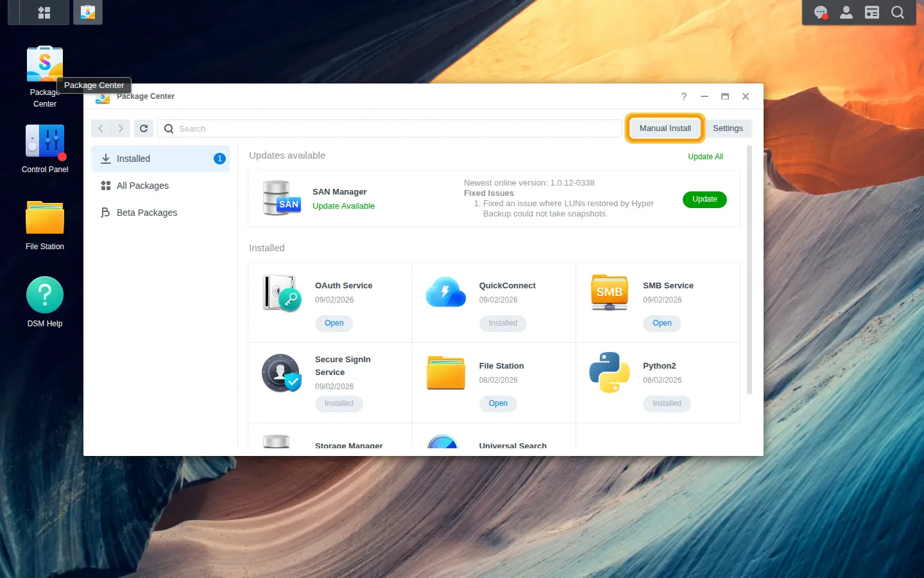Click the green Update button for SAN Manager

click(705, 200)
